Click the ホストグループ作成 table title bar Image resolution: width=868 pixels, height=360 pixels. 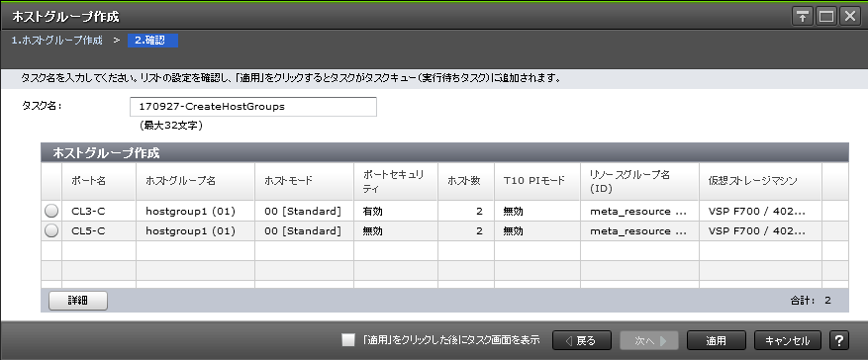444,152
